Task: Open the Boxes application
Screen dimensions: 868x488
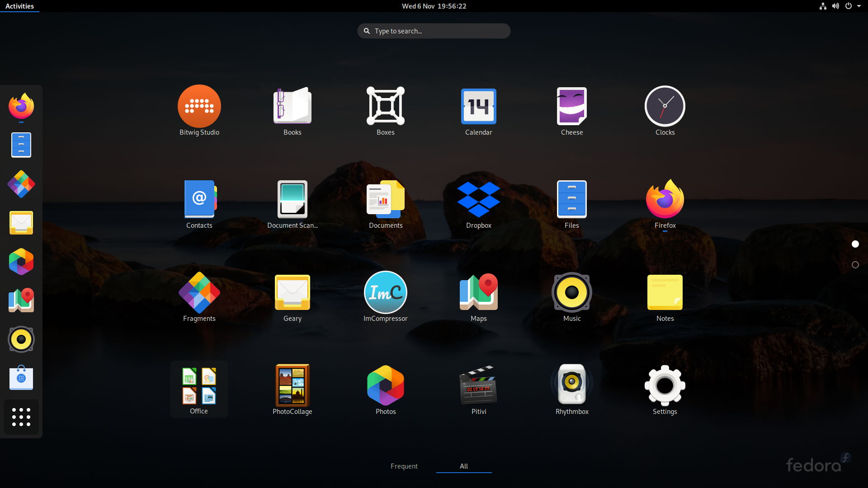Action: point(385,107)
